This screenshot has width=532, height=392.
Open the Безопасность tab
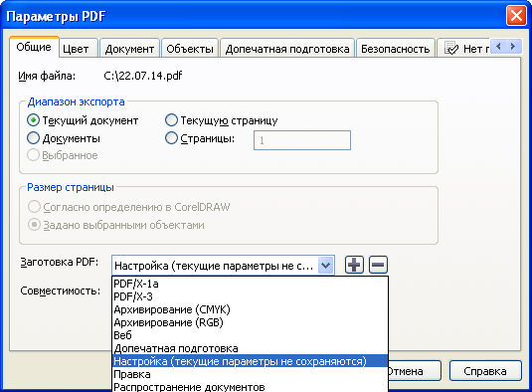point(395,49)
